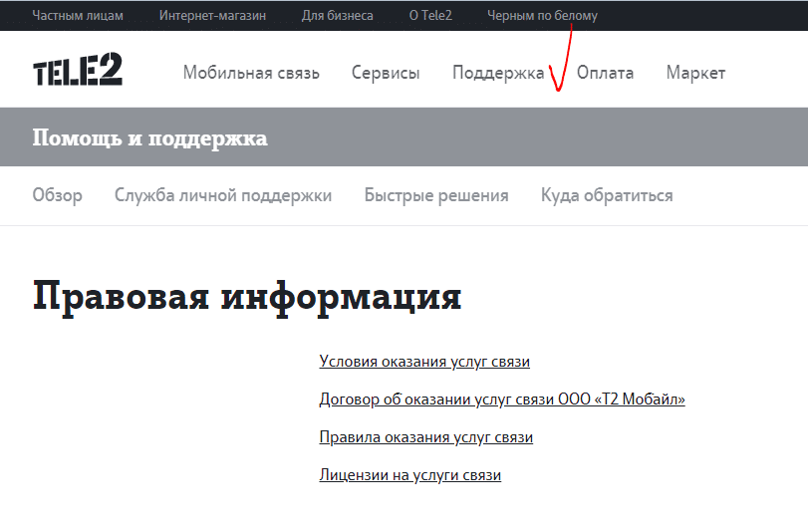Open the О Tele2 page

click(x=430, y=16)
